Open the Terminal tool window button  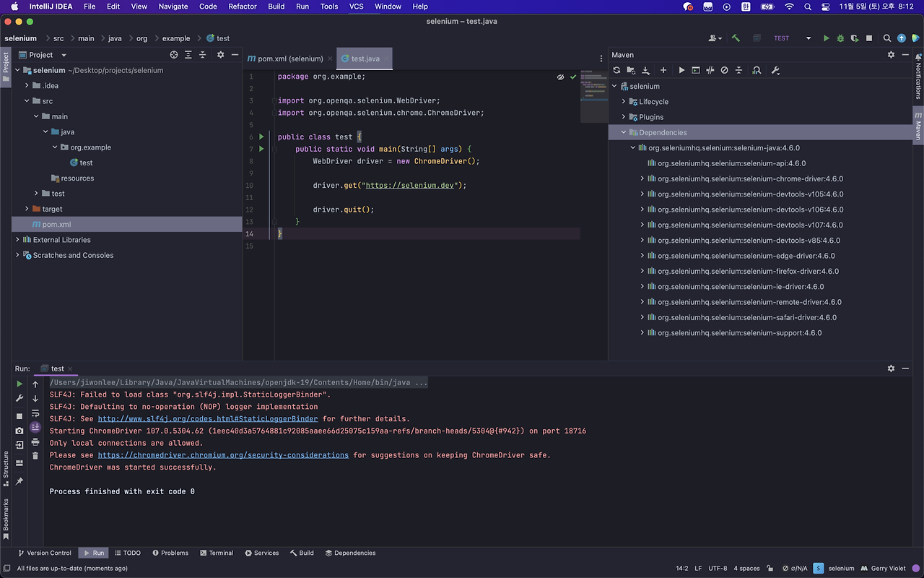point(216,553)
